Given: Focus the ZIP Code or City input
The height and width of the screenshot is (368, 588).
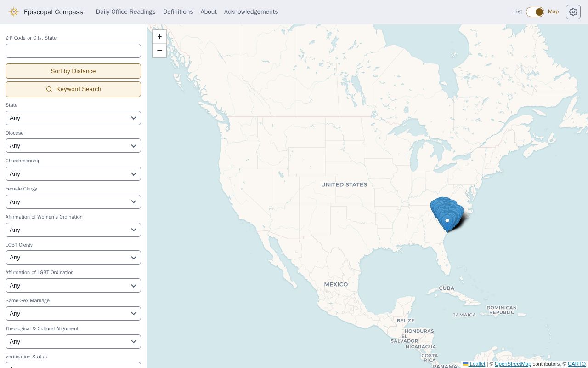Looking at the screenshot, I should click(73, 51).
